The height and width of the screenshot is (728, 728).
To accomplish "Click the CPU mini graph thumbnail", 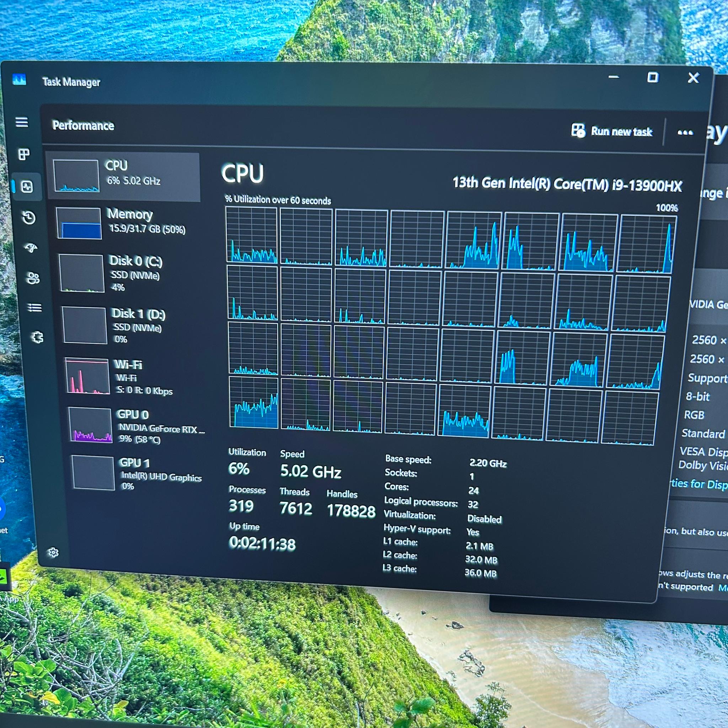I will coord(76,176).
